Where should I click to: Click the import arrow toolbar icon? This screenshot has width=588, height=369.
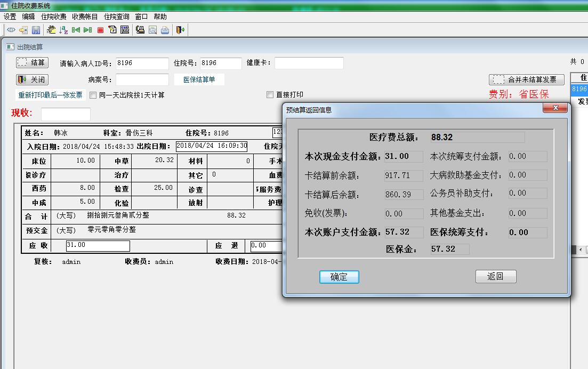[23, 30]
